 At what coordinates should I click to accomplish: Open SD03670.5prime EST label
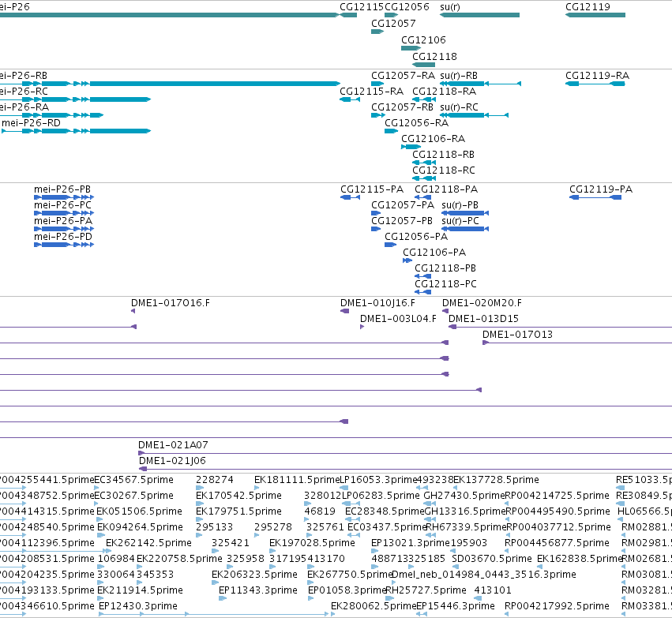pyautogui.click(x=492, y=560)
